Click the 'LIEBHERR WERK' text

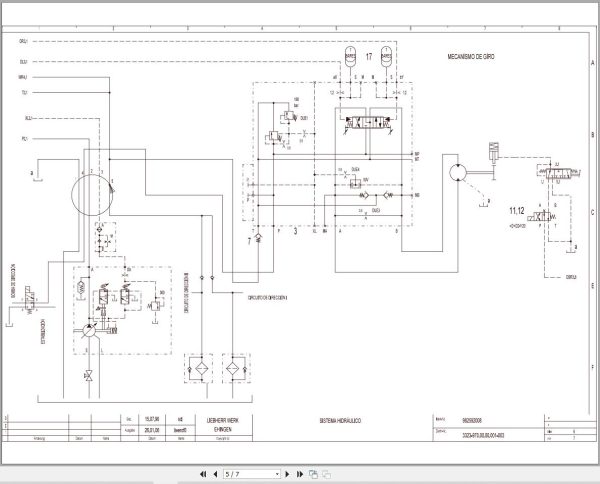click(x=222, y=420)
